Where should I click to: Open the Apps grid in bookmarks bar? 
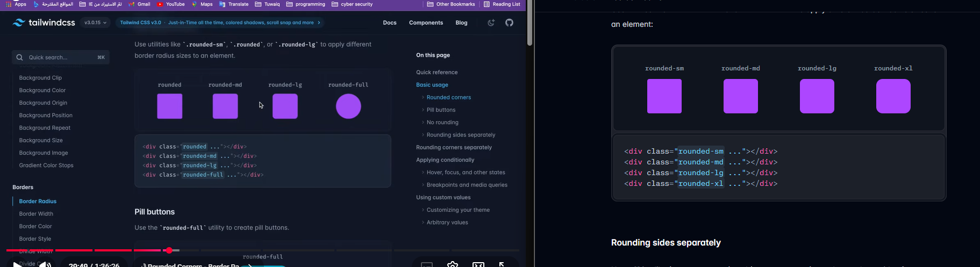(16, 4)
